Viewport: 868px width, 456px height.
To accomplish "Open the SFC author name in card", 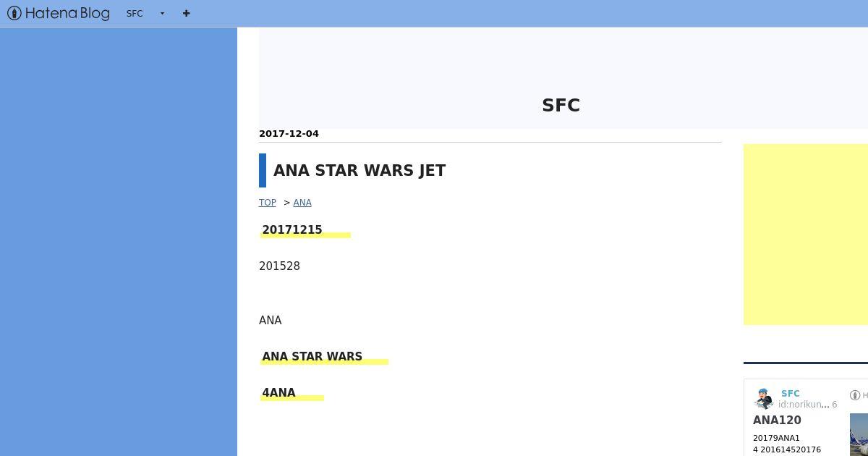I will pyautogui.click(x=791, y=394).
